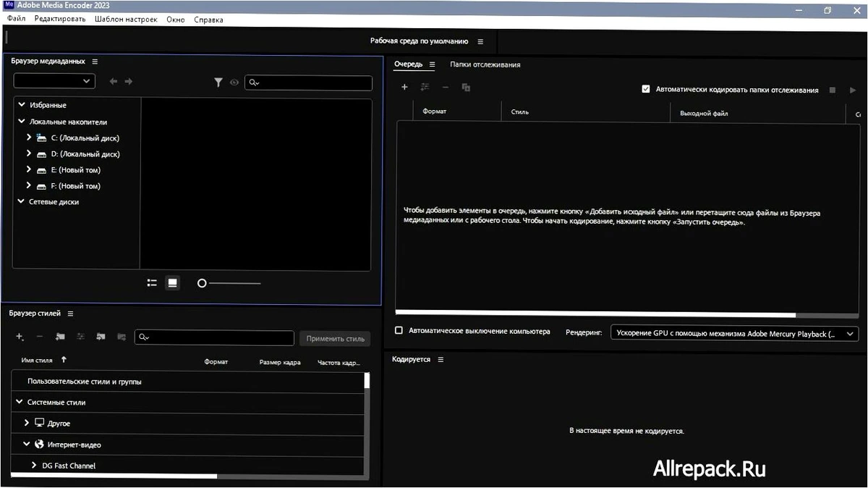This screenshot has width=868, height=488.
Task: Open the Очередь panel menu
Action: 432,64
